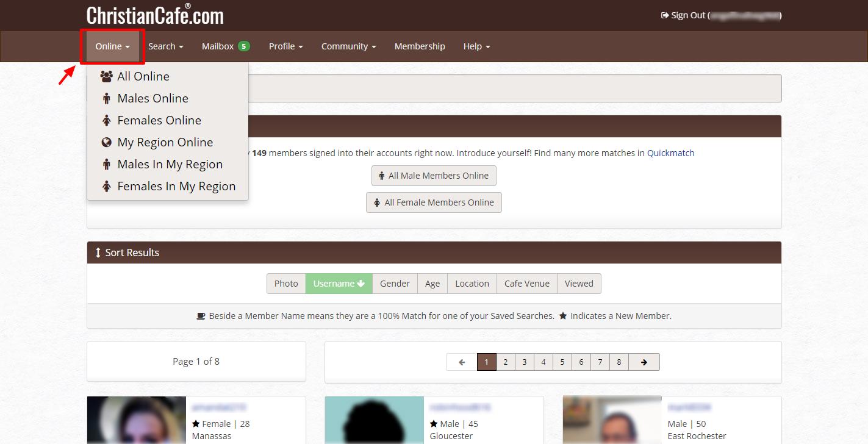Click the 'Manassas' location text
This screenshot has height=444, width=868.
pyautogui.click(x=212, y=437)
